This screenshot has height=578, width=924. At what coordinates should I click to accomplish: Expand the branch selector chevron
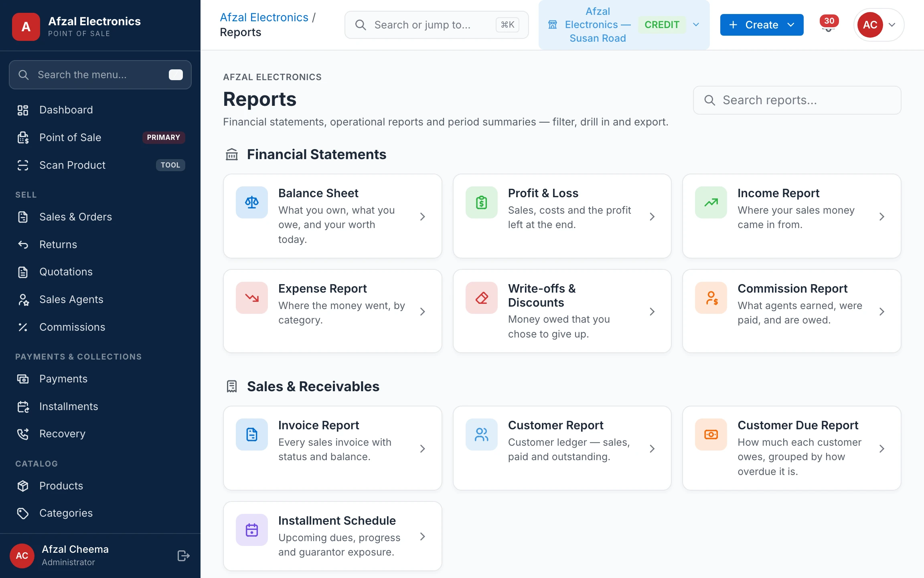(696, 25)
